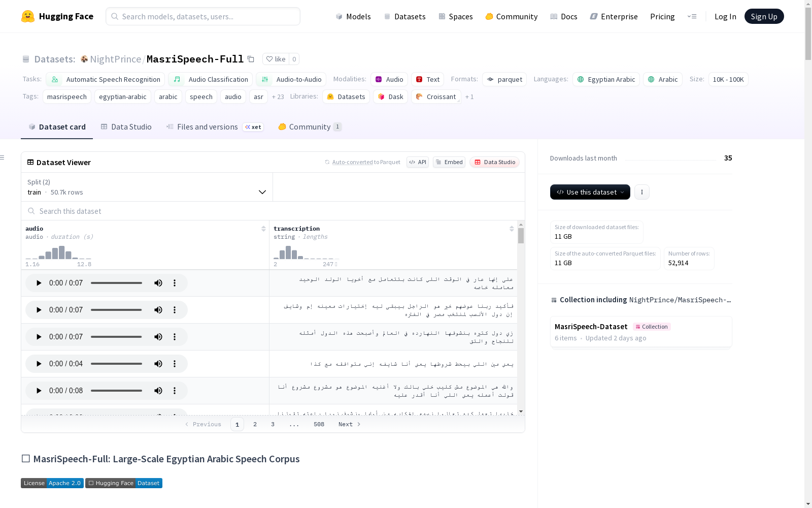The width and height of the screenshot is (812, 508).
Task: Open the parquet format tag
Action: point(504,79)
